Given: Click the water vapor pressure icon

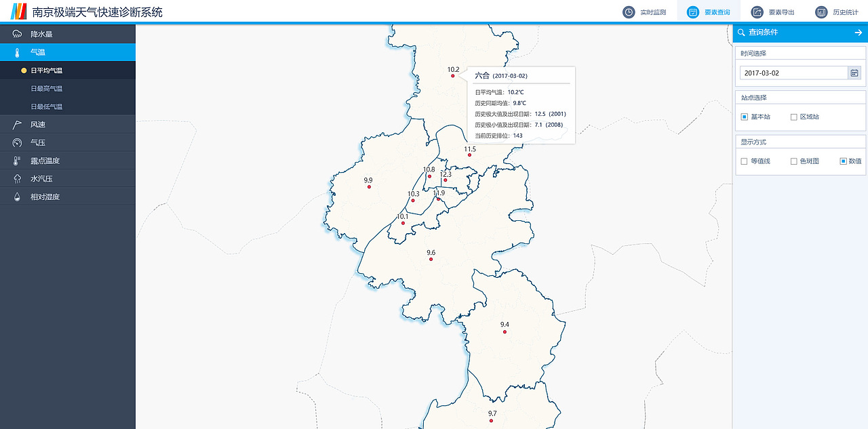Looking at the screenshot, I should point(17,179).
